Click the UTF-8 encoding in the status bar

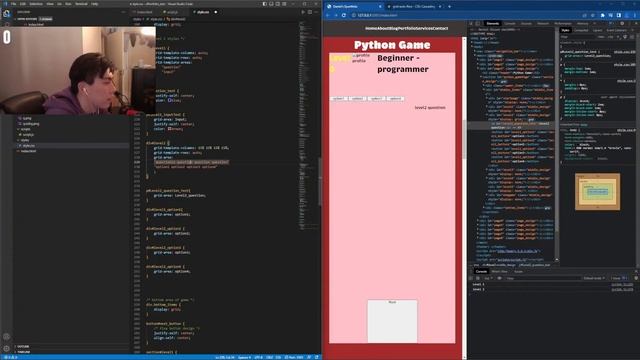click(x=258, y=357)
